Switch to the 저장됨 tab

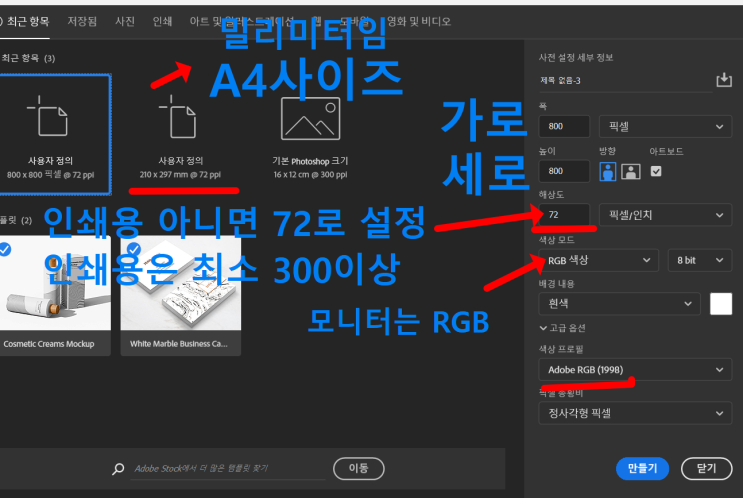coord(82,21)
